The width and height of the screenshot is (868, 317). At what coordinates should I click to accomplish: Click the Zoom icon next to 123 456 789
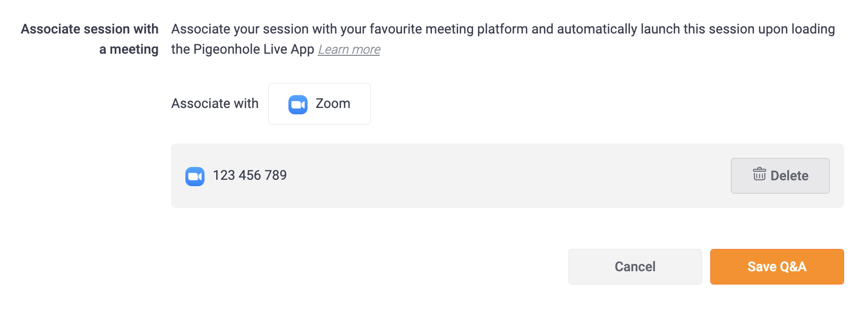[195, 176]
